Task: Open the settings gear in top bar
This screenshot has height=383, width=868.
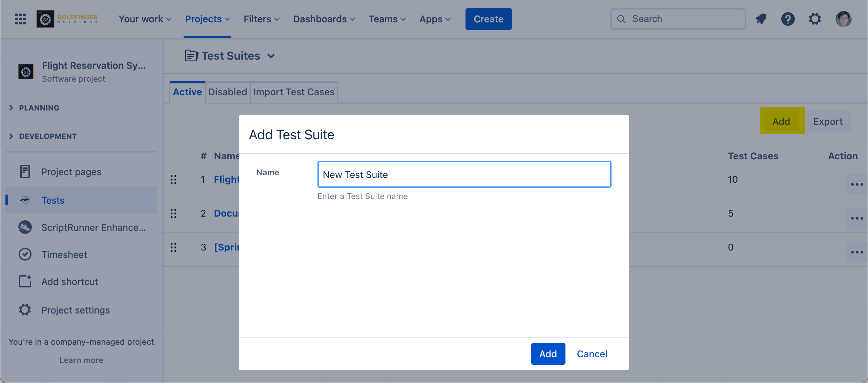Action: coord(815,19)
